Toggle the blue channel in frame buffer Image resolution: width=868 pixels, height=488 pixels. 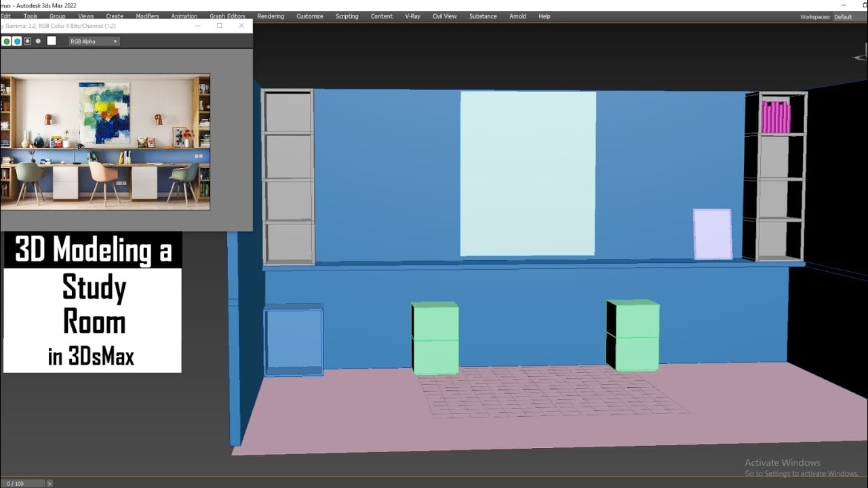pos(17,41)
